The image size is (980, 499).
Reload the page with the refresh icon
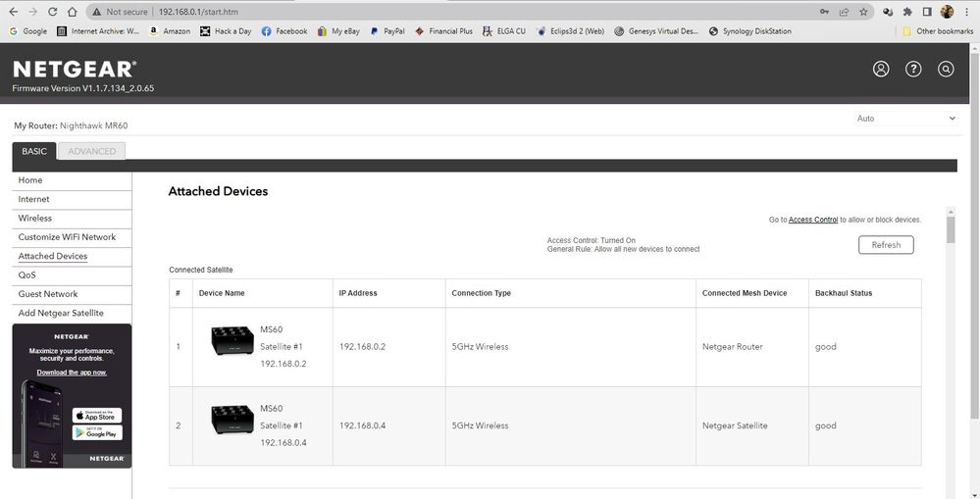(x=53, y=12)
